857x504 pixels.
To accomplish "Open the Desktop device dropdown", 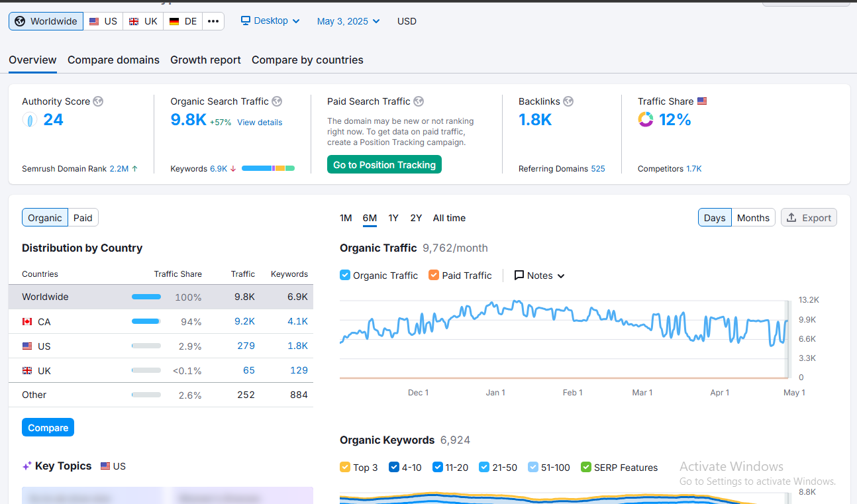I will [x=270, y=21].
